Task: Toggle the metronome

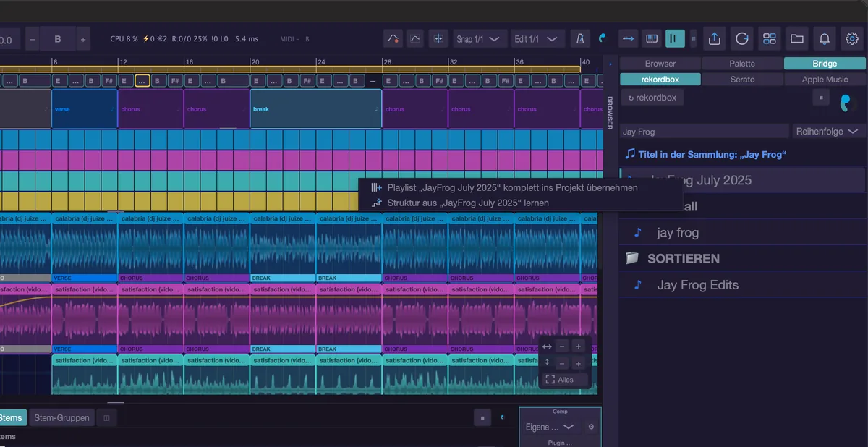Action: (580, 39)
